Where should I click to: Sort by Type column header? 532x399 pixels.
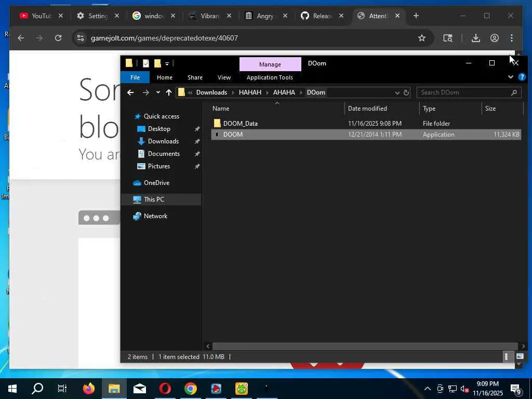coord(429,109)
